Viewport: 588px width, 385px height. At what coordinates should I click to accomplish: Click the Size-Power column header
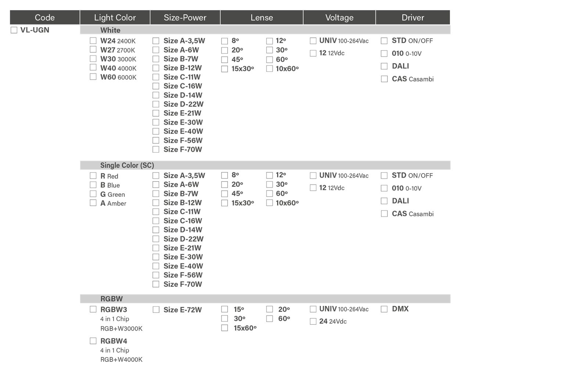pyautogui.click(x=185, y=17)
